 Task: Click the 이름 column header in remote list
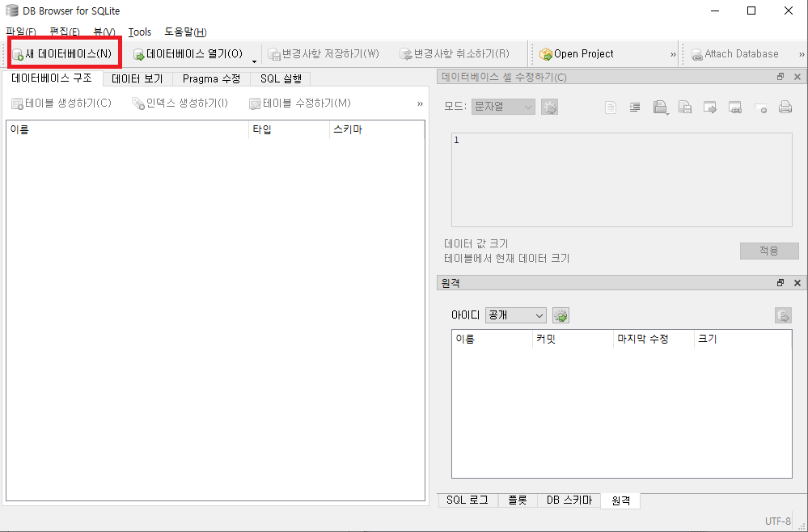pos(492,339)
